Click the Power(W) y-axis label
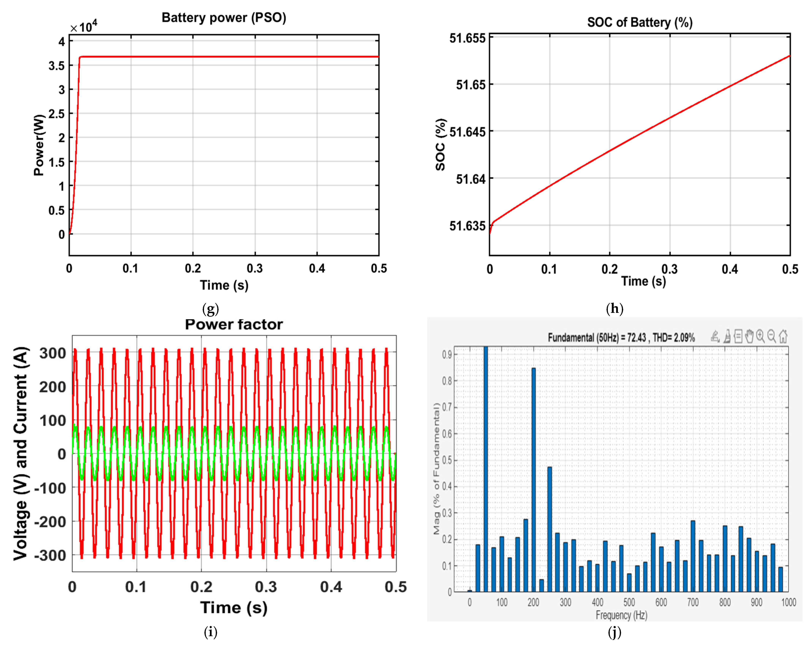This screenshot has width=812, height=647. pyautogui.click(x=39, y=145)
